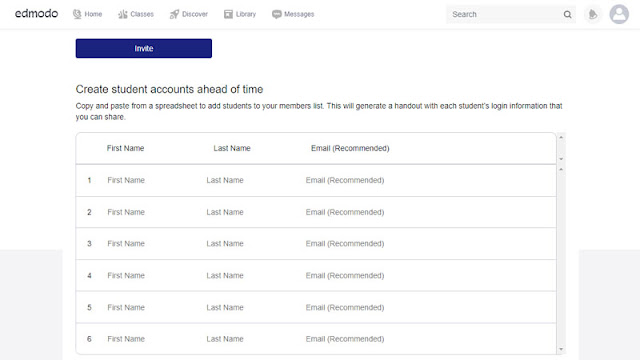Open the Messages chat icon
Image resolution: width=640 pixels, height=360 pixels.
click(277, 14)
